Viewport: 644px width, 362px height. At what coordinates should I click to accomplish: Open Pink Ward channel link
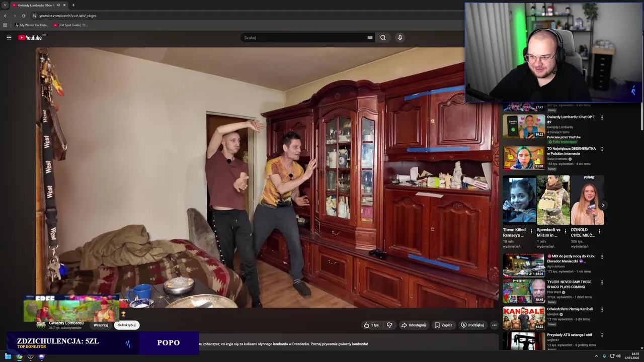554,292
